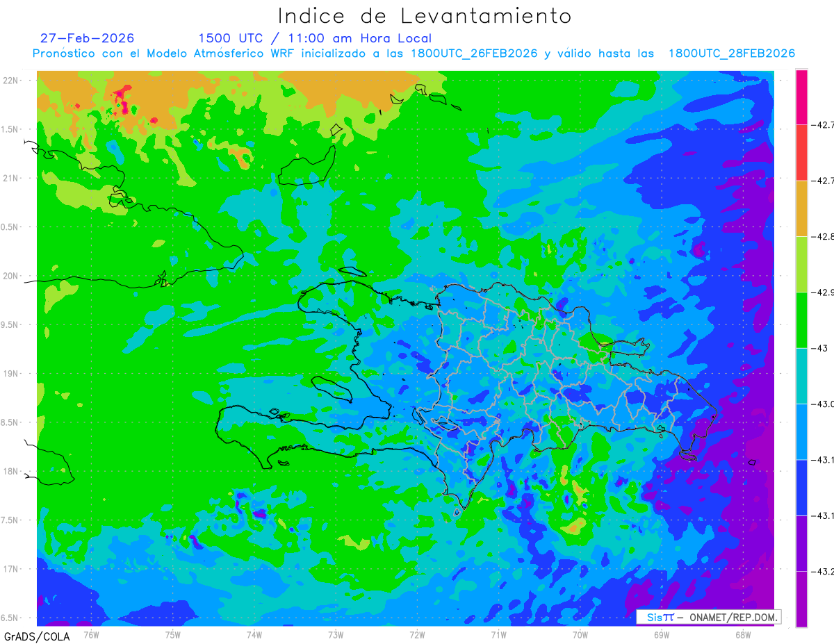The height and width of the screenshot is (644, 834).
Task: Click the '-42.8' legend value
Action: 824,236
